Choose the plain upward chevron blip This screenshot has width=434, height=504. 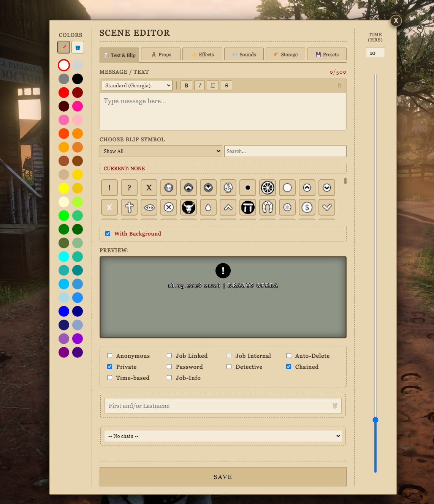(228, 207)
